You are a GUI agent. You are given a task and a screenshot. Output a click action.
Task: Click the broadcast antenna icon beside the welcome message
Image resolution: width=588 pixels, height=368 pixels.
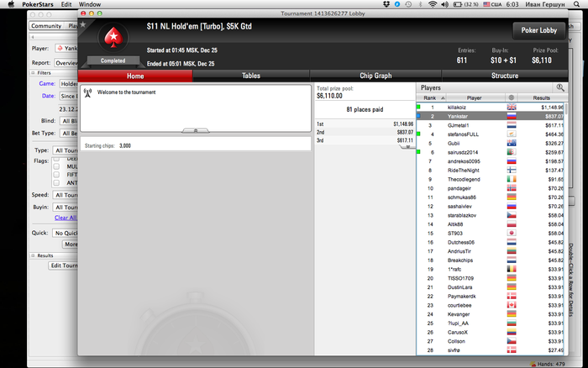click(87, 93)
